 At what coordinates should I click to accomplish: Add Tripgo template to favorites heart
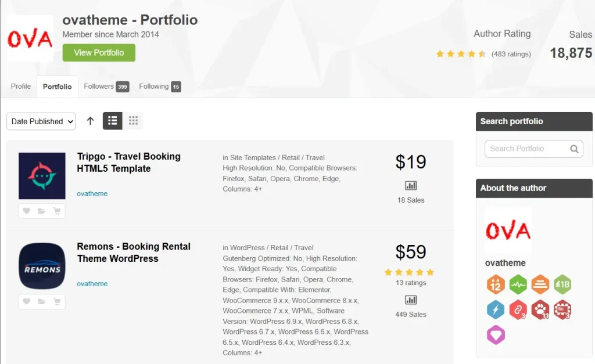(x=27, y=211)
